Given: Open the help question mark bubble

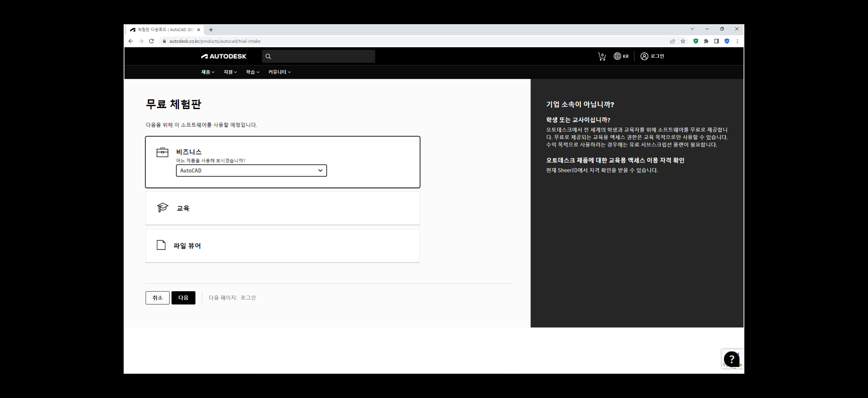Looking at the screenshot, I should tap(731, 359).
